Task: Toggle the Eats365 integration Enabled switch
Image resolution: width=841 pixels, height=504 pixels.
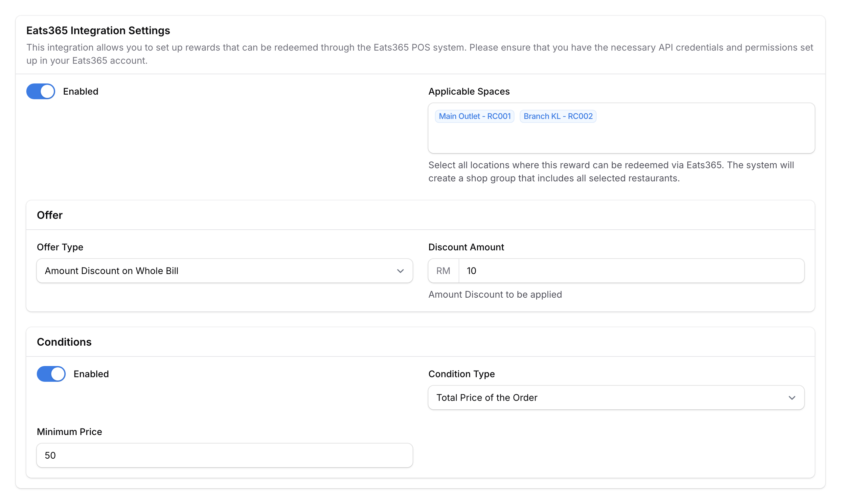Action: (x=41, y=91)
